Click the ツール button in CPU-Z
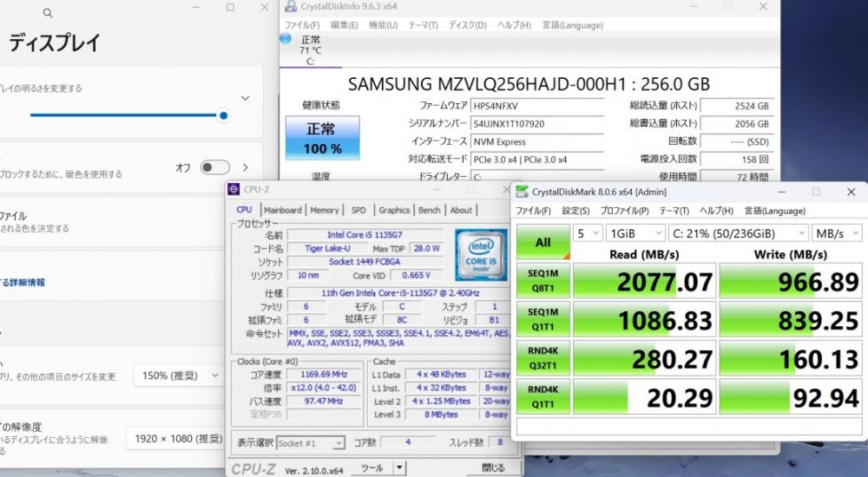 coord(372,468)
